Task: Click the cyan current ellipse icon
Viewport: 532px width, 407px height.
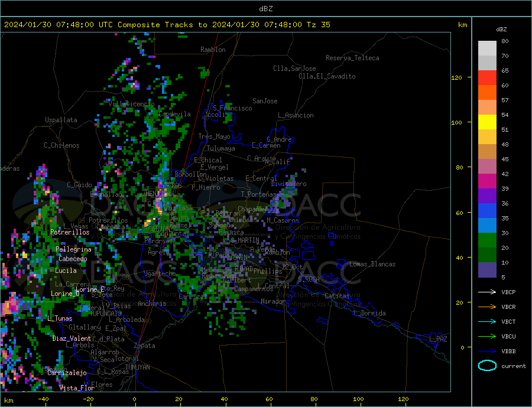Action: [x=487, y=366]
